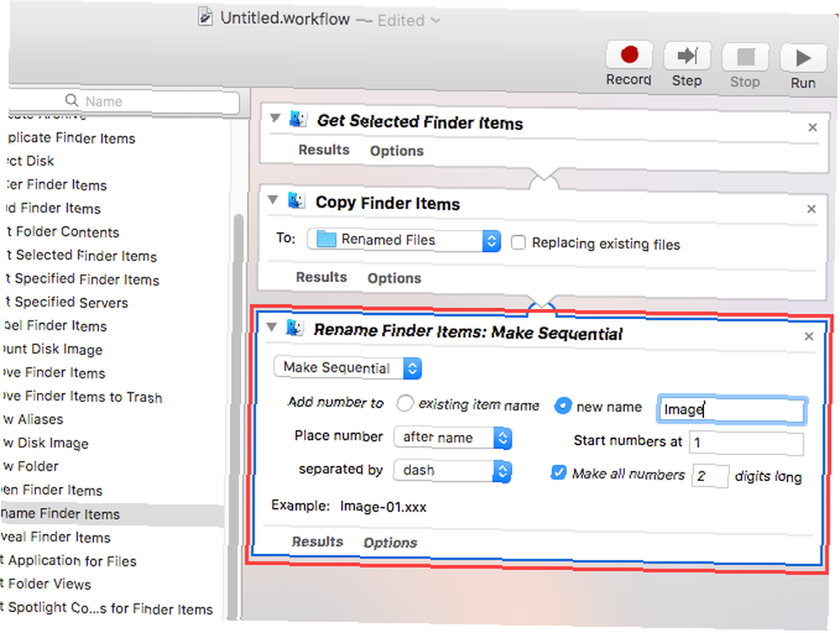Image resolution: width=840 pixels, height=633 pixels.
Task: Click the digits long number field
Action: click(710, 475)
